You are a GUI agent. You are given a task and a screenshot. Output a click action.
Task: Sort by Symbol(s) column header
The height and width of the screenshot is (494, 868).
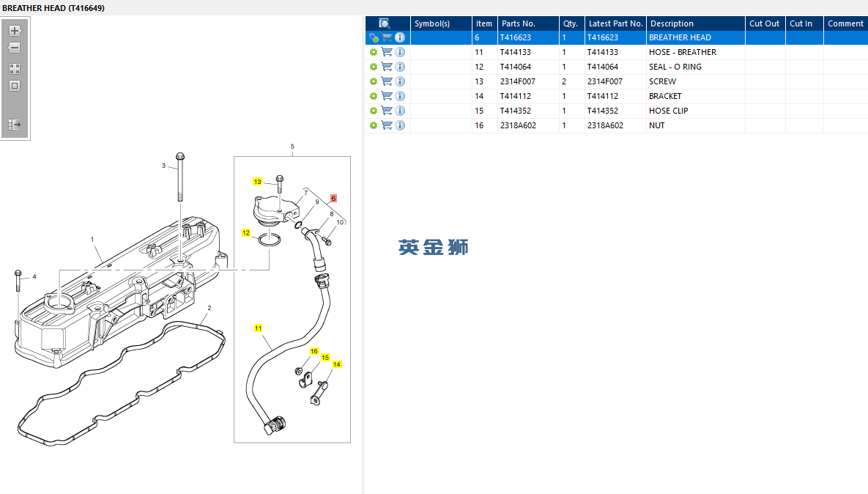click(441, 23)
